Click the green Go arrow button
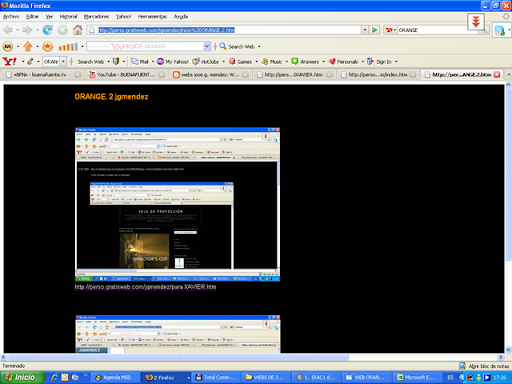The width and height of the screenshot is (512, 384). click(x=375, y=30)
